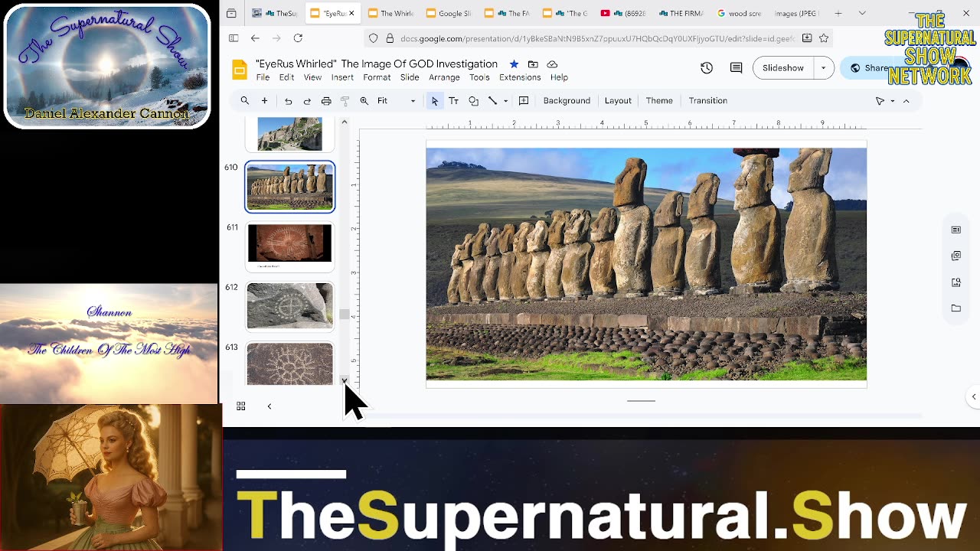Move presentation to a folder
Viewport: 980px width, 551px height.
pyautogui.click(x=533, y=64)
